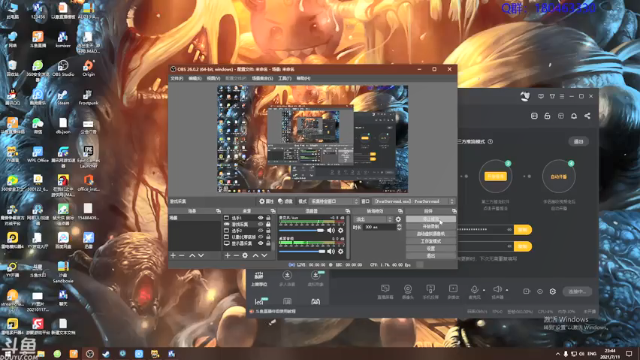Open the WPS Office desktop shortcut

pos(38,154)
